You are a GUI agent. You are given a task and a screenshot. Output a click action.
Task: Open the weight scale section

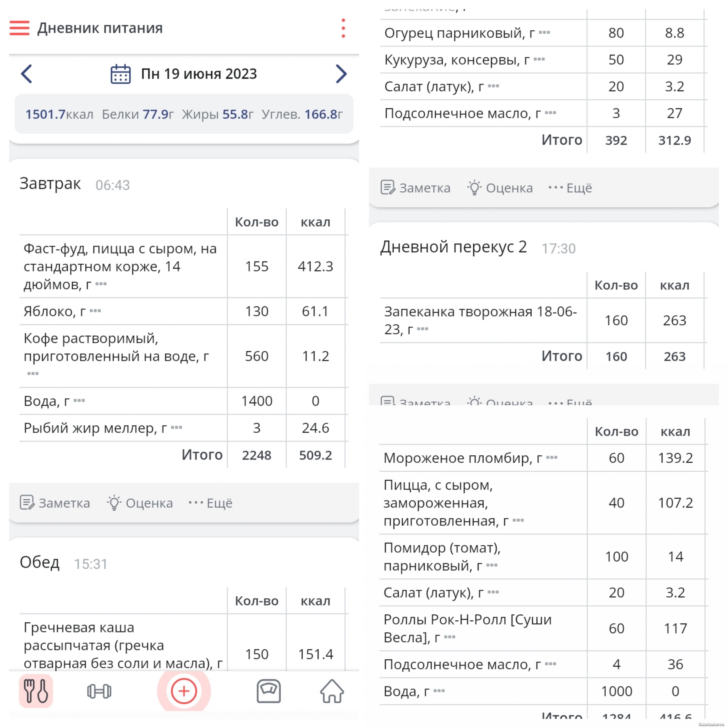(x=269, y=691)
